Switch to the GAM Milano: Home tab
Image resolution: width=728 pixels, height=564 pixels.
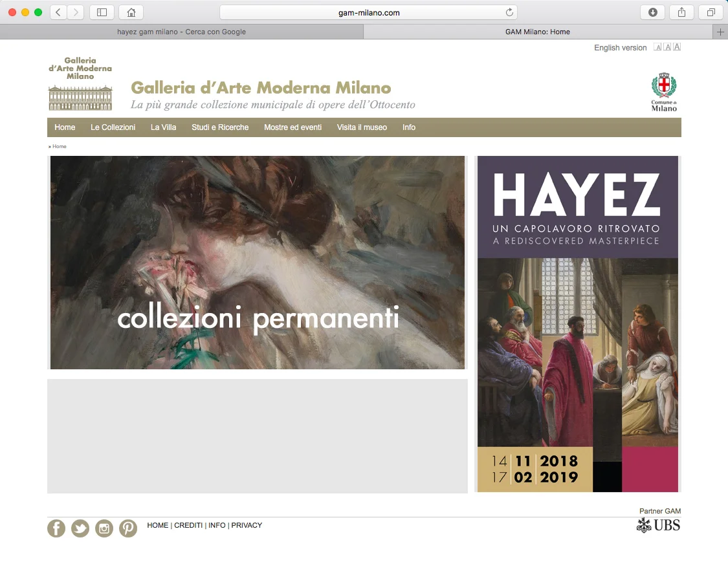pos(538,32)
